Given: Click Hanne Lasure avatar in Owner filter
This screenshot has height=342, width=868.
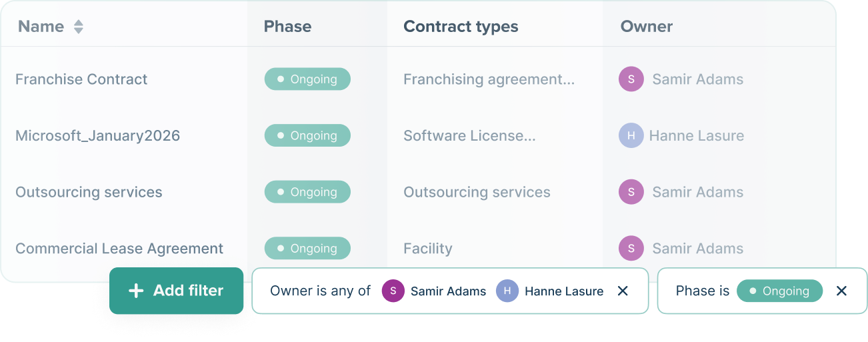Looking at the screenshot, I should pyautogui.click(x=507, y=291).
